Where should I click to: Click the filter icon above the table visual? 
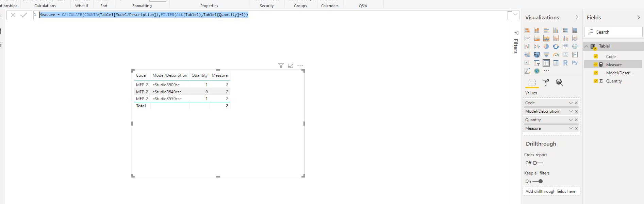pos(281,66)
